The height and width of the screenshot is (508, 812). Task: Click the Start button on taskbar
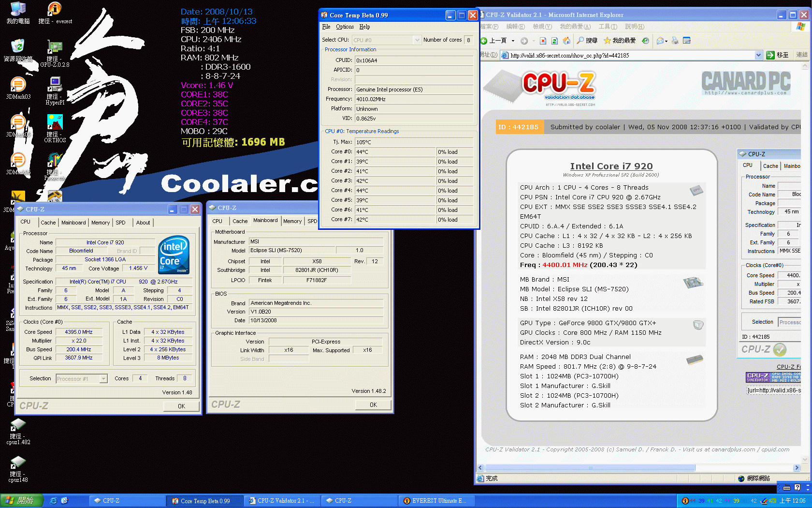(22, 501)
